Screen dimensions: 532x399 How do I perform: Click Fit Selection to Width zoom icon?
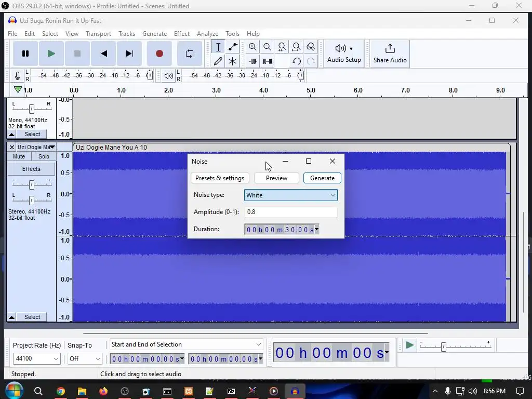282,47
